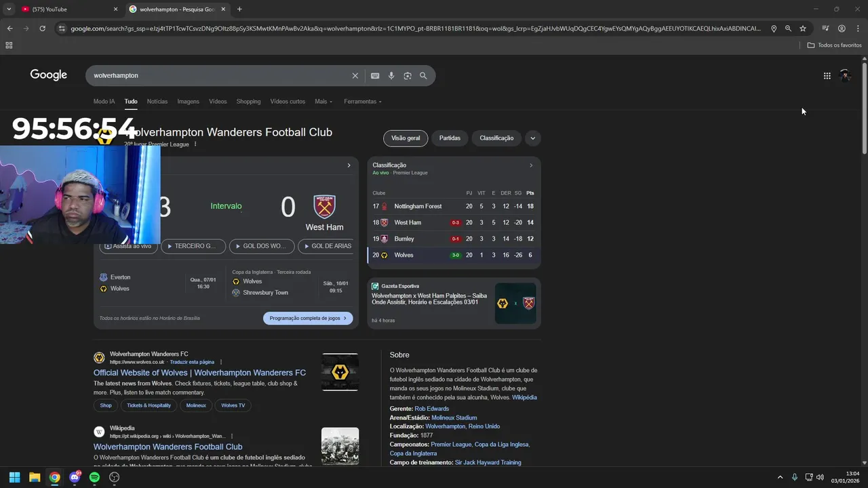Click the zoom indicator icon in address bar
868x488 pixels.
(788, 28)
